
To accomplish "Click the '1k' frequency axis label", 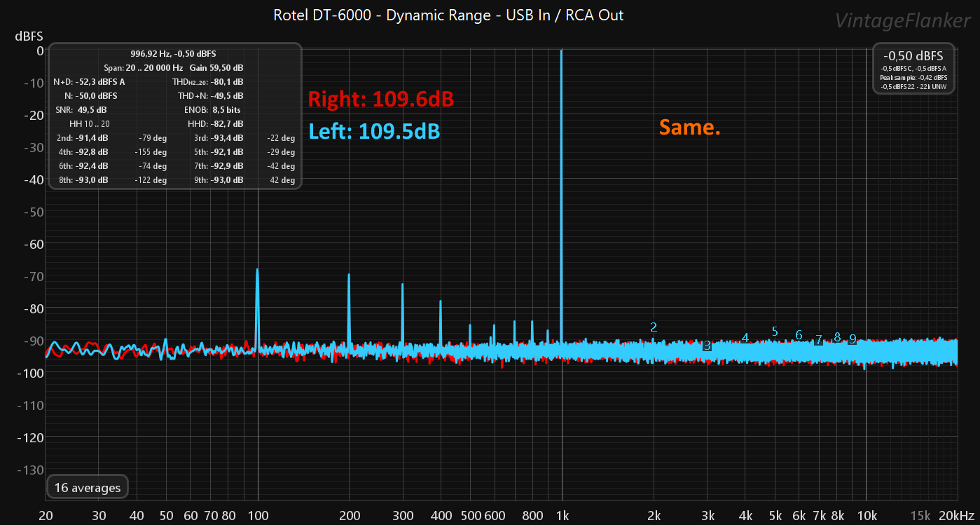I will pyautogui.click(x=562, y=515).
